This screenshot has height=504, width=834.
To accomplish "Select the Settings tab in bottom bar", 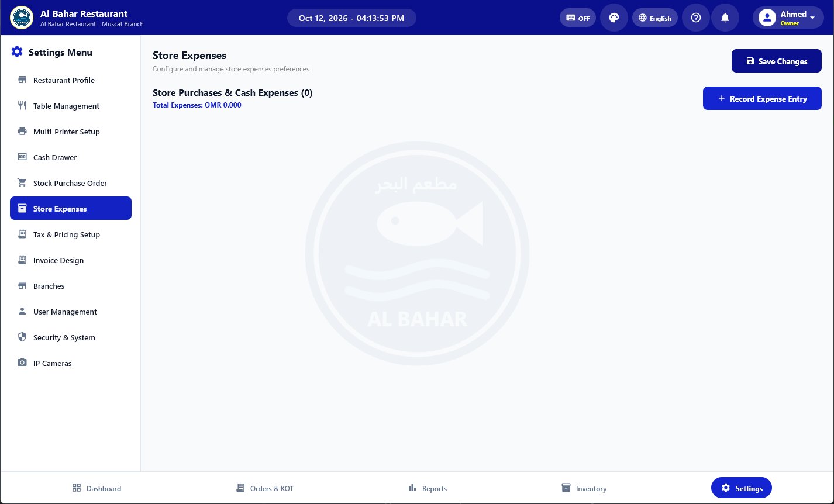I will [742, 488].
